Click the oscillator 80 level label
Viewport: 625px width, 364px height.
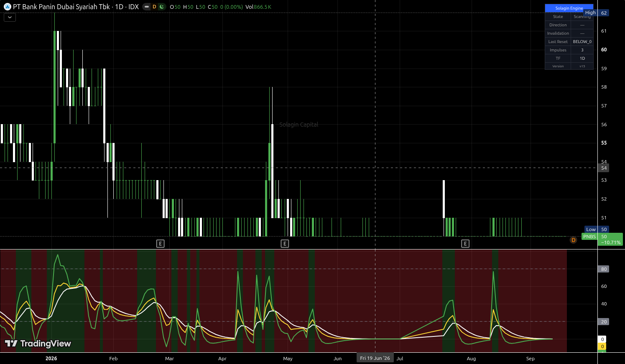point(604,269)
